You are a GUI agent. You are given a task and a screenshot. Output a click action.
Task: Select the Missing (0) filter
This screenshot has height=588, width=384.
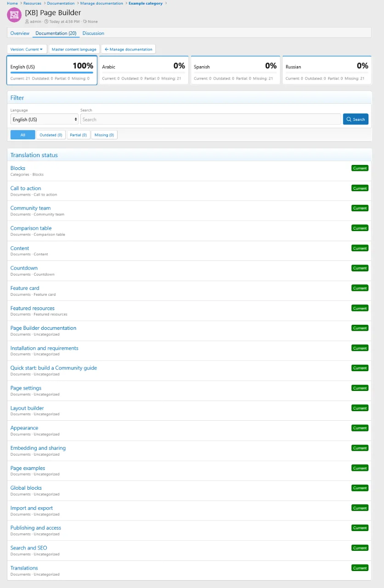tap(104, 135)
